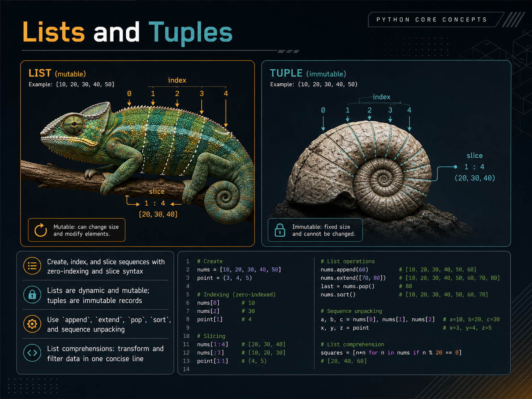Viewport: 532px width, 399px height.
Task: Click the "nums = [10, 20, 30, 40, 50]" code line
Action: 239,270
